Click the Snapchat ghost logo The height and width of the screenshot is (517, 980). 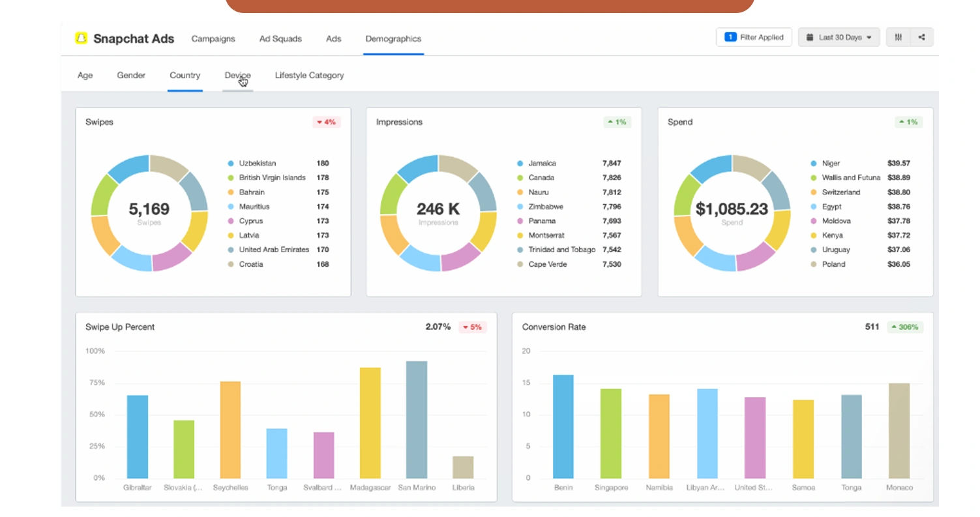point(80,38)
